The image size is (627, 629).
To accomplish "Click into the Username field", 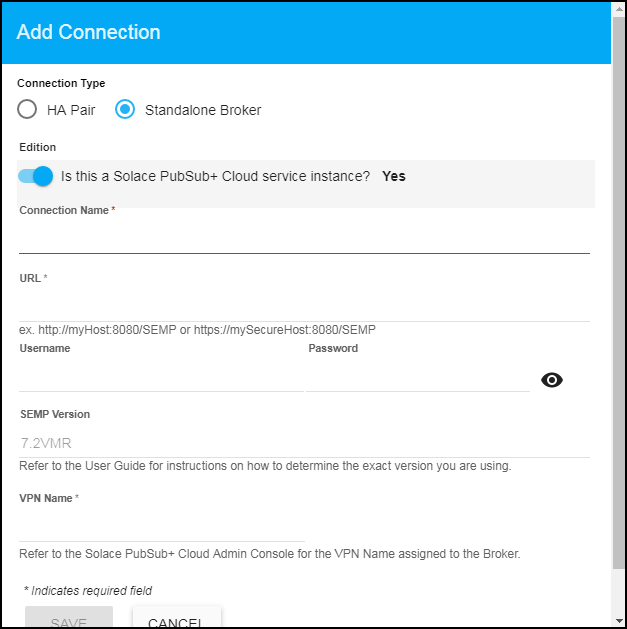I will coord(160,377).
